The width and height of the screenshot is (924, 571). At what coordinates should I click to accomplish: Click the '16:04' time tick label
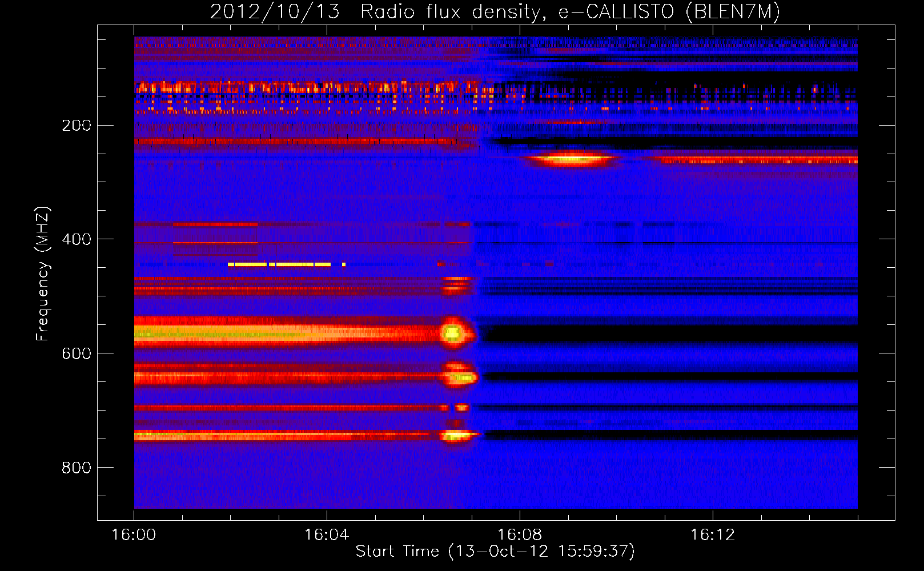click(x=327, y=534)
